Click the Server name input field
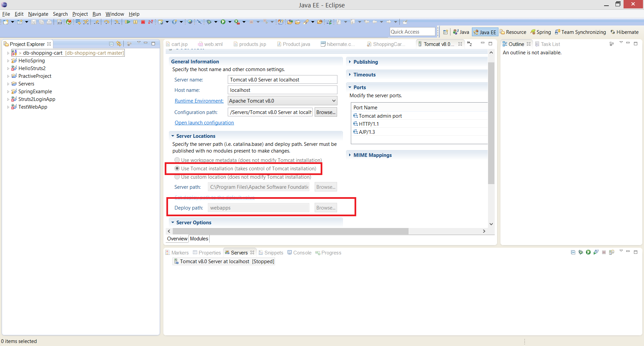The height and width of the screenshot is (346, 644). click(282, 79)
